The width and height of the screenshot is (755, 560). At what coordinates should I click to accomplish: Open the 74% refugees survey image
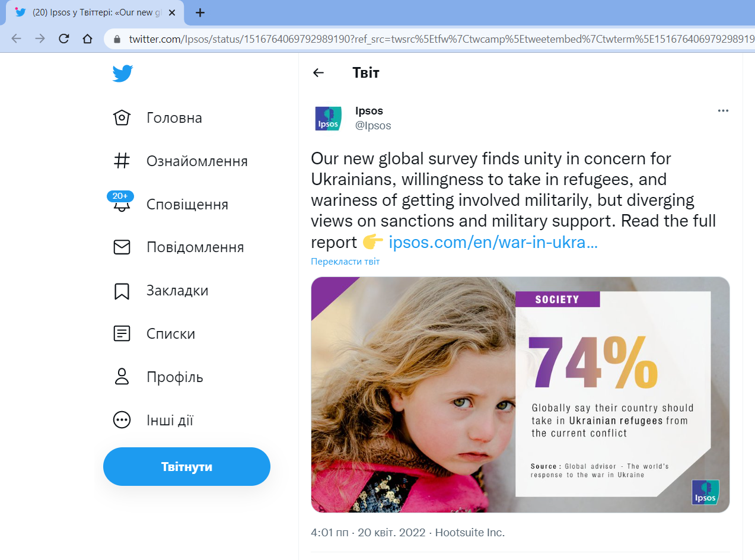pyautogui.click(x=520, y=394)
